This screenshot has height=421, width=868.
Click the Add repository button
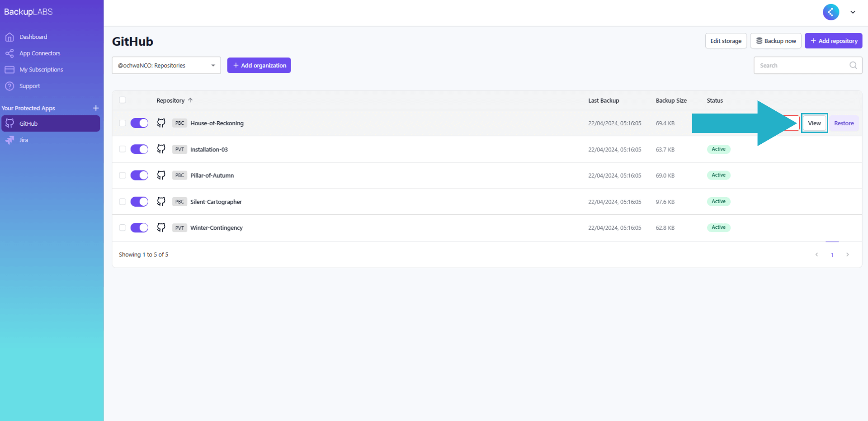[833, 41]
